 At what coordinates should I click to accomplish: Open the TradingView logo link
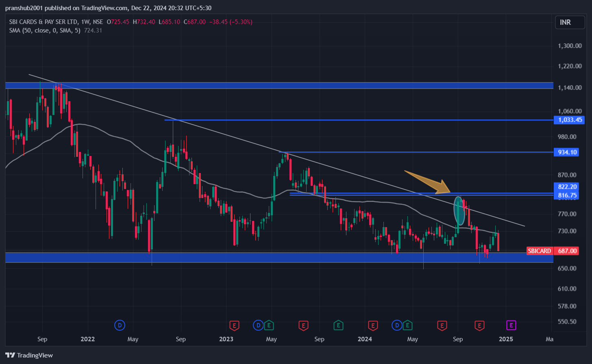(x=29, y=355)
